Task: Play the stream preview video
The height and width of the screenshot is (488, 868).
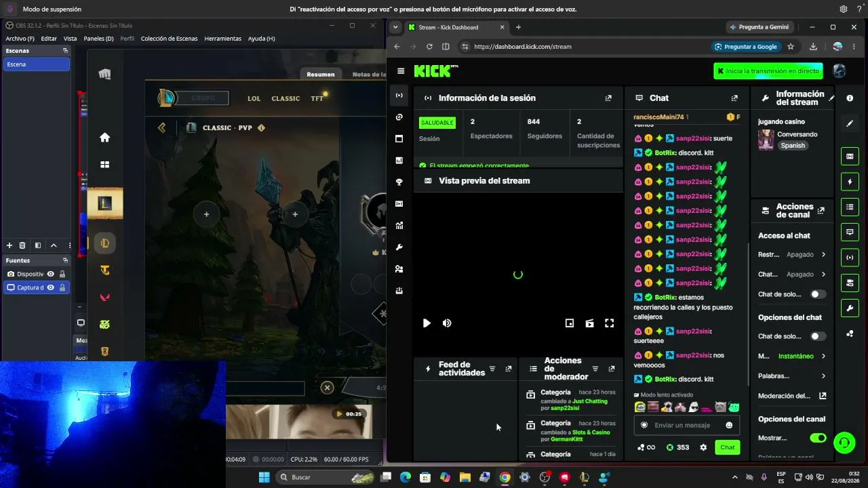Action: pos(427,323)
